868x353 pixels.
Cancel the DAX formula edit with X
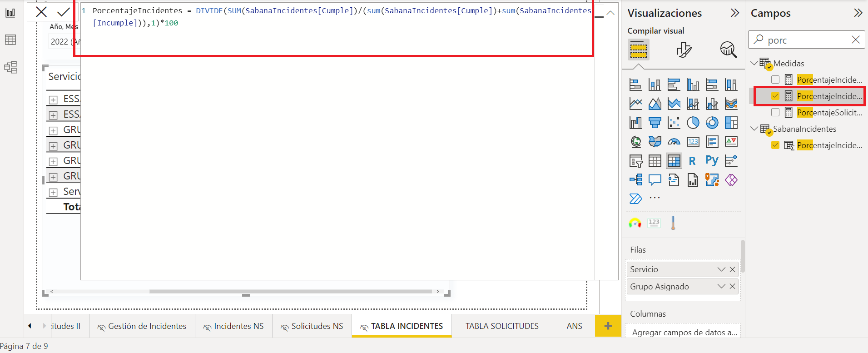(41, 12)
